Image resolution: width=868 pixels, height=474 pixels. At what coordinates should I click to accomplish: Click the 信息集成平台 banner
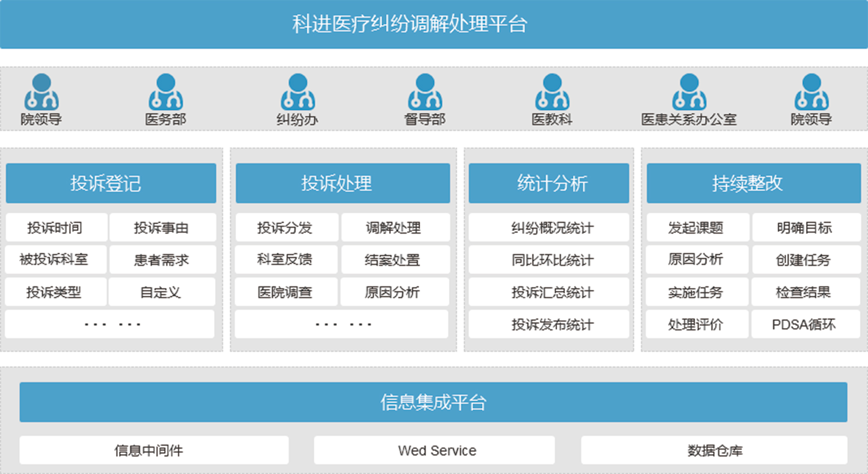[433, 402]
